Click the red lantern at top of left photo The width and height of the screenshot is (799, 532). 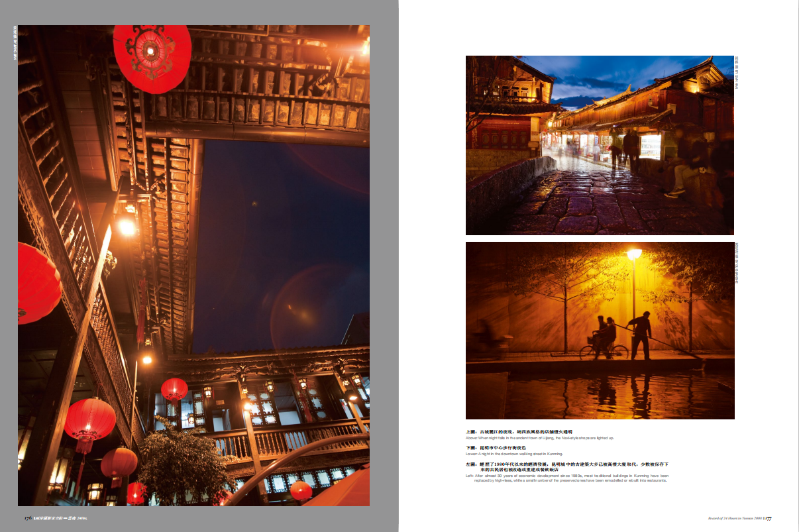click(152, 56)
